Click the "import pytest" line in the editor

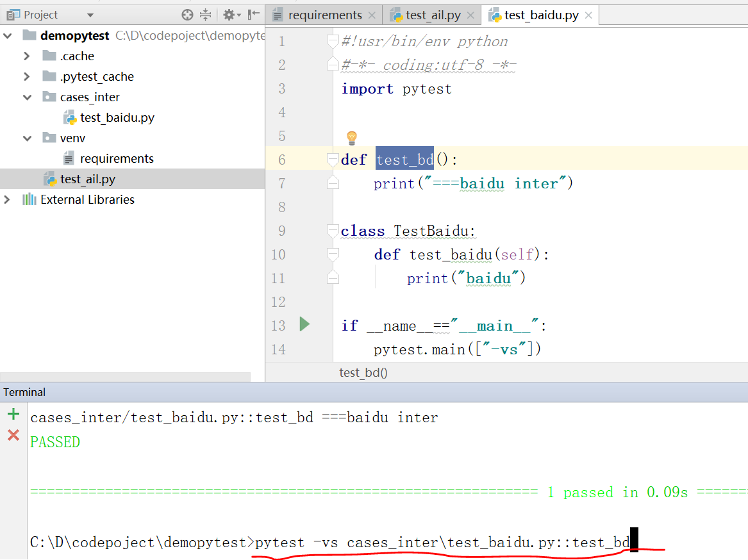396,89
